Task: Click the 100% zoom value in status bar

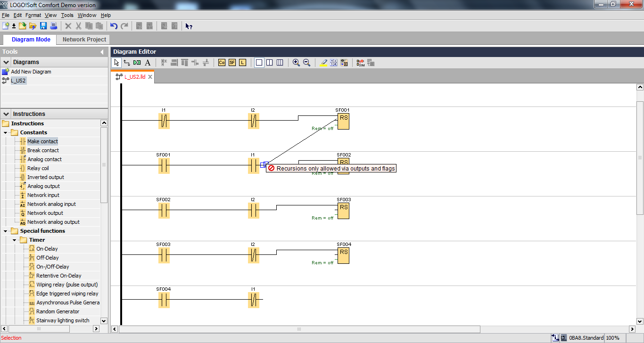Action: click(x=613, y=338)
